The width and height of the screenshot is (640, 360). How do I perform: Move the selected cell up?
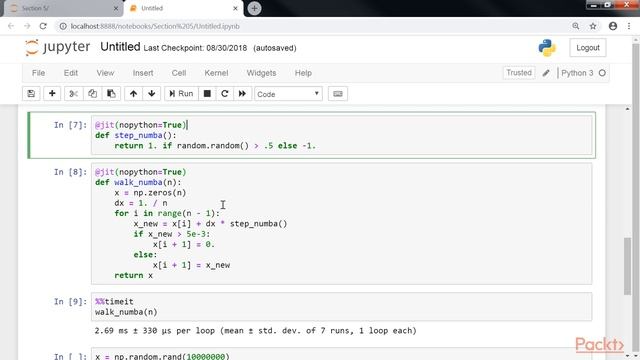pos(133,94)
